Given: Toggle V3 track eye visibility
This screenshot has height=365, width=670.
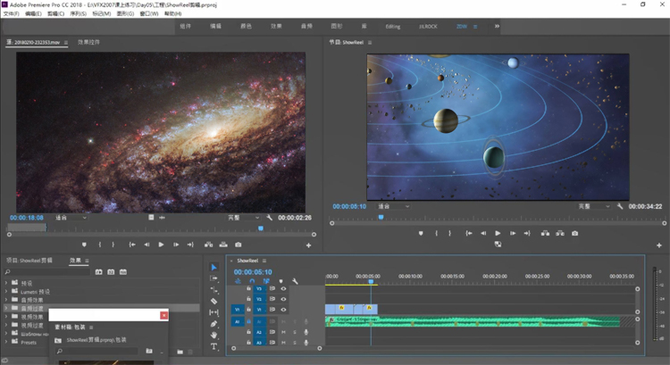Looking at the screenshot, I should (283, 288).
